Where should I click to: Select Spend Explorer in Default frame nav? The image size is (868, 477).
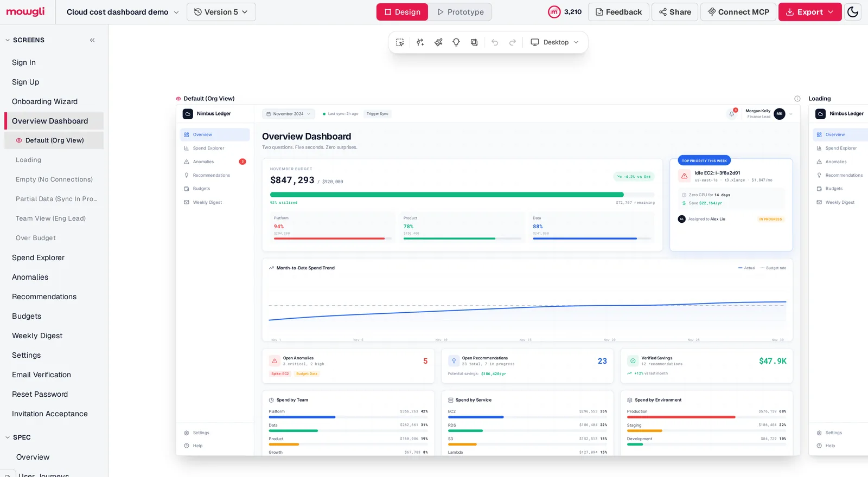pyautogui.click(x=215, y=148)
